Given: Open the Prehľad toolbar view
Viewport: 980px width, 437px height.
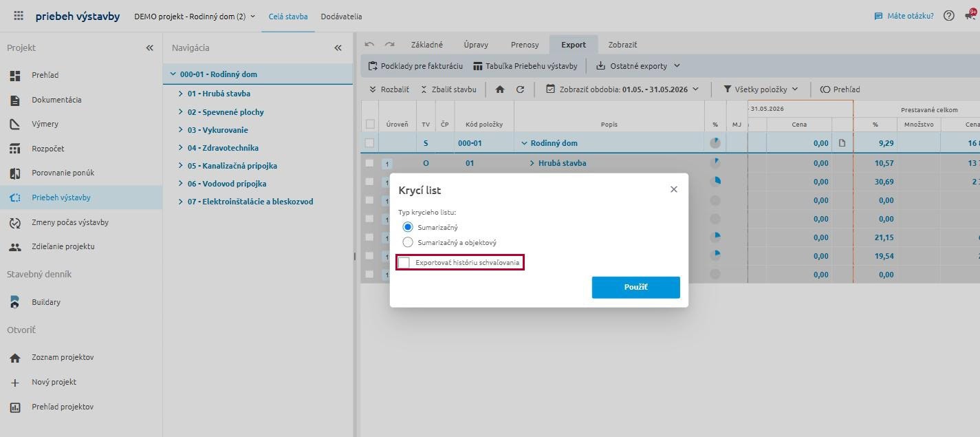Looking at the screenshot, I should [840, 89].
